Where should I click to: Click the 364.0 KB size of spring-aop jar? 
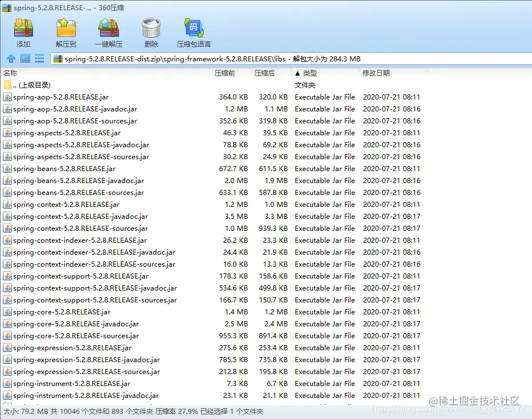[233, 97]
